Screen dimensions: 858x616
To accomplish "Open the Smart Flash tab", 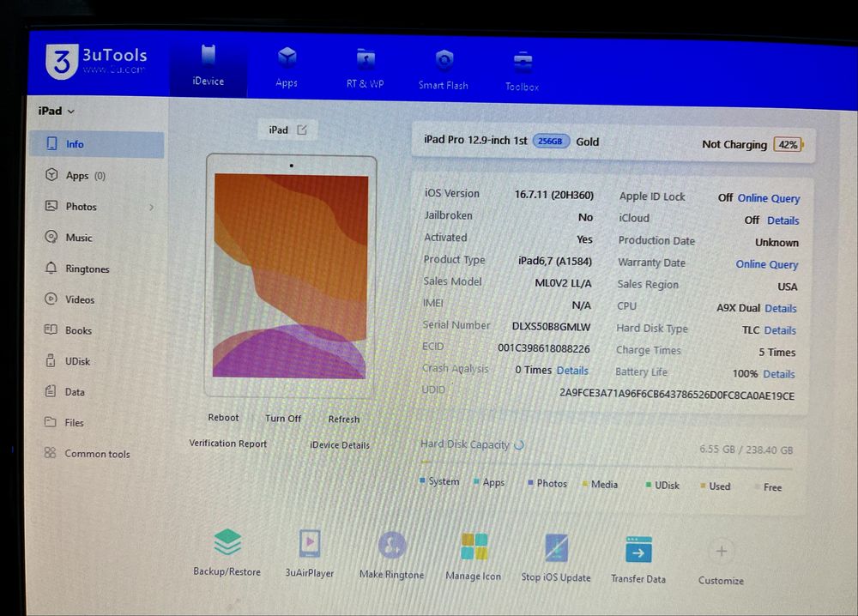I will pyautogui.click(x=444, y=70).
